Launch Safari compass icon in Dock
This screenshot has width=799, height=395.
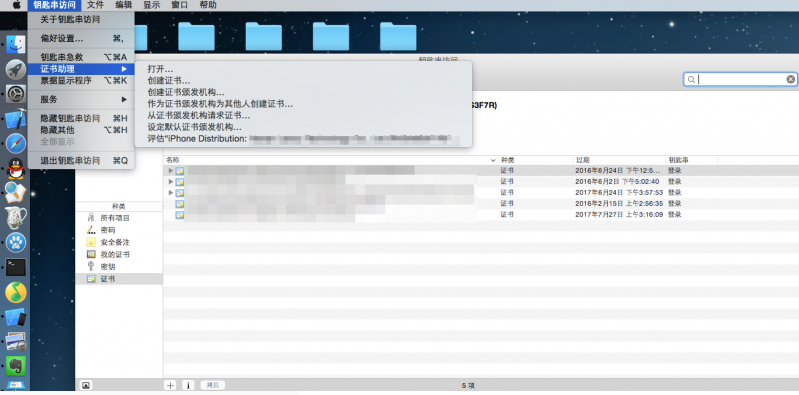coord(16,143)
